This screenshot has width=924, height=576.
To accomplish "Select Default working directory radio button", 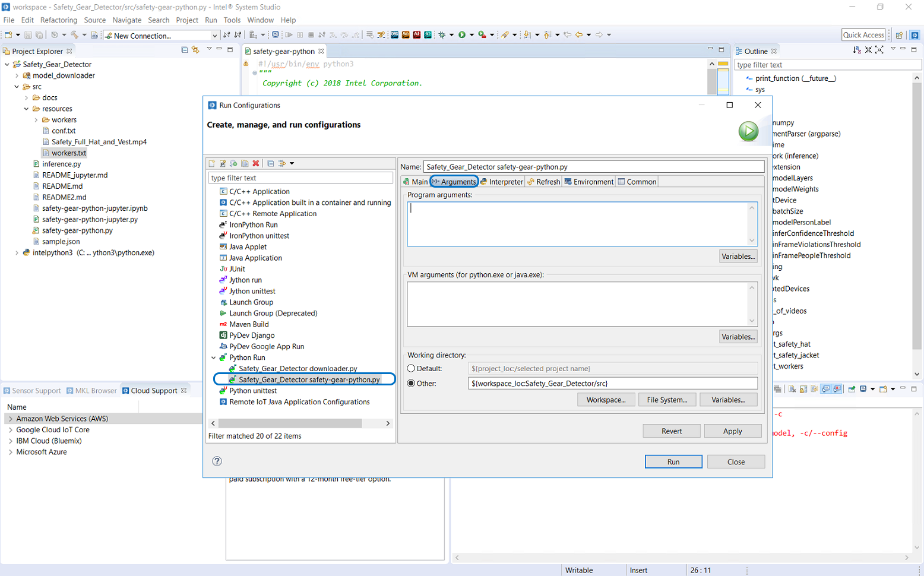I will point(411,368).
